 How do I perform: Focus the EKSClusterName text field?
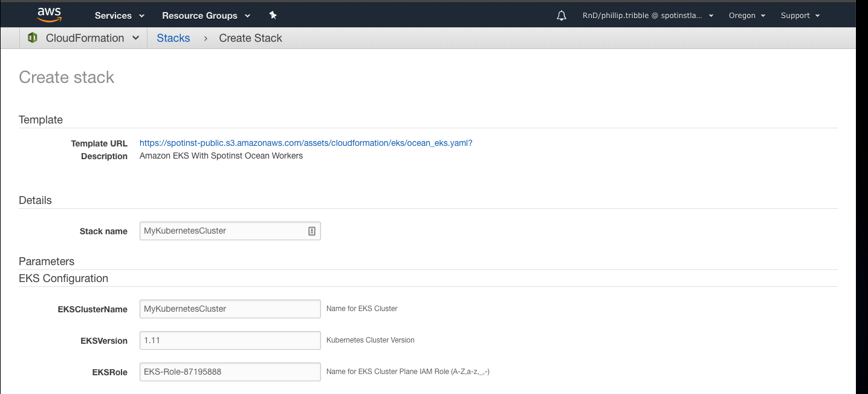tap(230, 309)
